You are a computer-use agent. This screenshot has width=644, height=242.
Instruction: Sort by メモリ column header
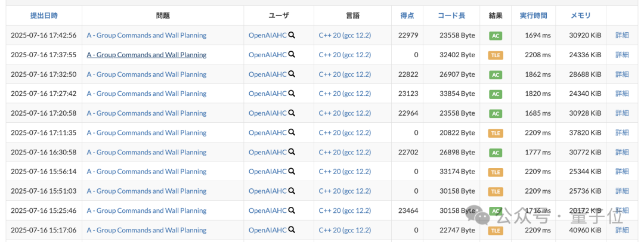(581, 15)
